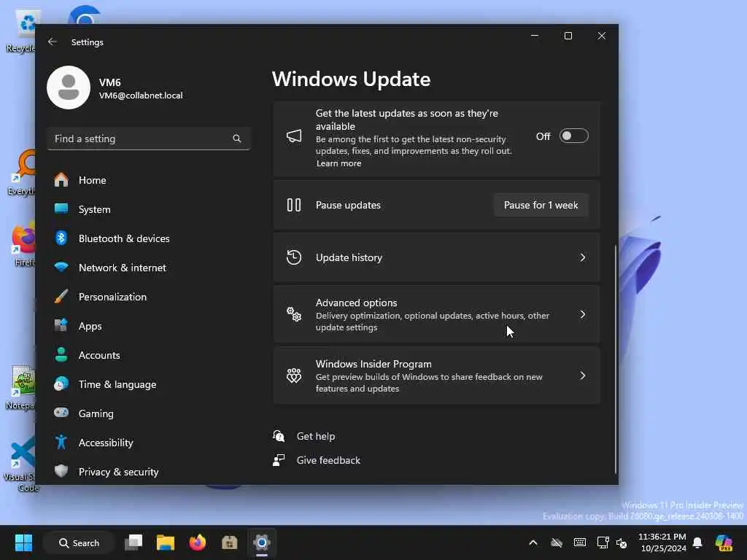Viewport: 747px width, 560px height.
Task: Go to Bluetooth & devices
Action: point(150,238)
